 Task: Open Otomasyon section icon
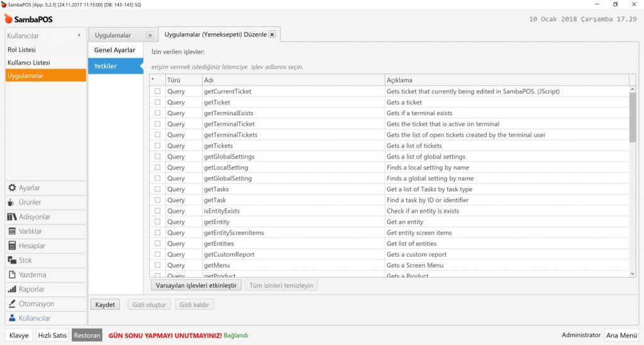[x=12, y=304]
